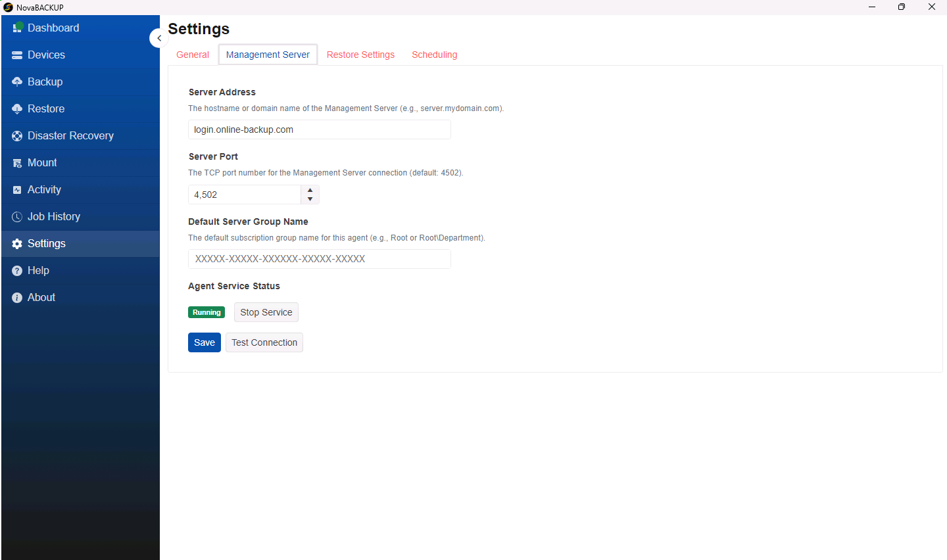Open the Devices menu label
Screen dimensions: 947x560
coord(46,55)
